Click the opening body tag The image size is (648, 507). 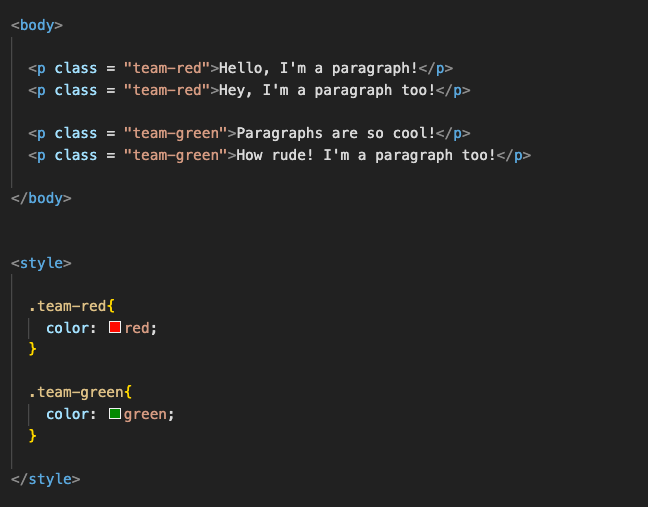(x=37, y=26)
